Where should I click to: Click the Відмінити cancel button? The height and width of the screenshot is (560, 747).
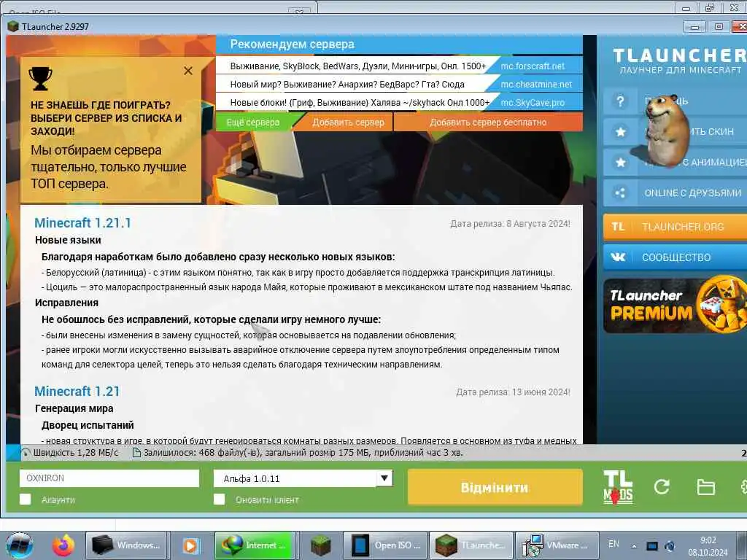(495, 487)
